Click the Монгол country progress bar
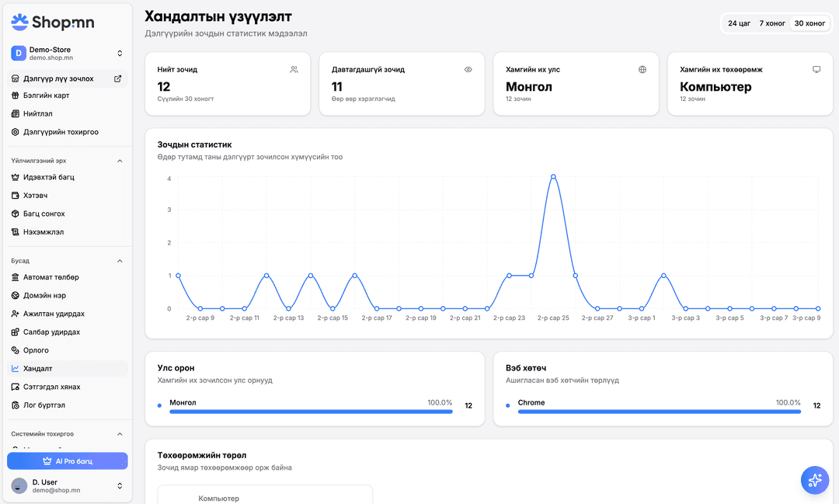 (311, 412)
